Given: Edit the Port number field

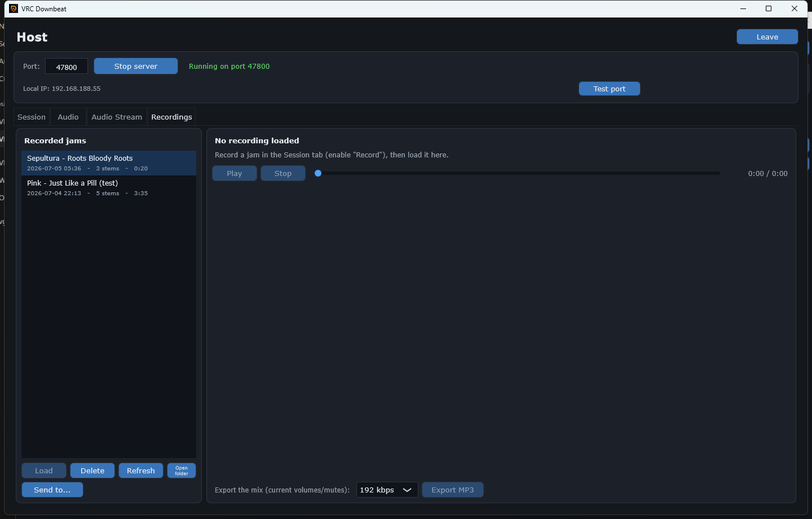Looking at the screenshot, I should point(67,67).
